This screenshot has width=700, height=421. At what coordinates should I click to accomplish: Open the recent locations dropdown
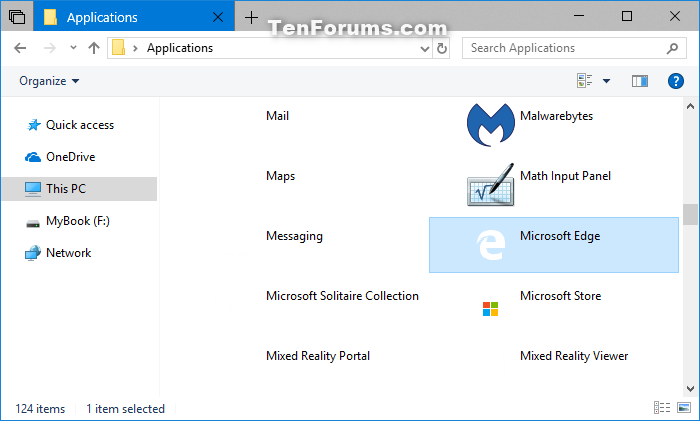point(73,47)
